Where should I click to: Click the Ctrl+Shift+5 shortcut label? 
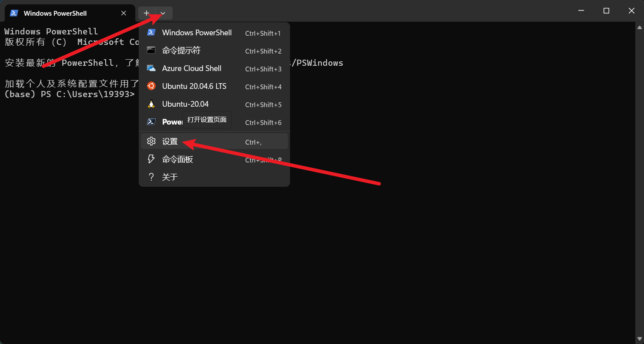(x=263, y=105)
